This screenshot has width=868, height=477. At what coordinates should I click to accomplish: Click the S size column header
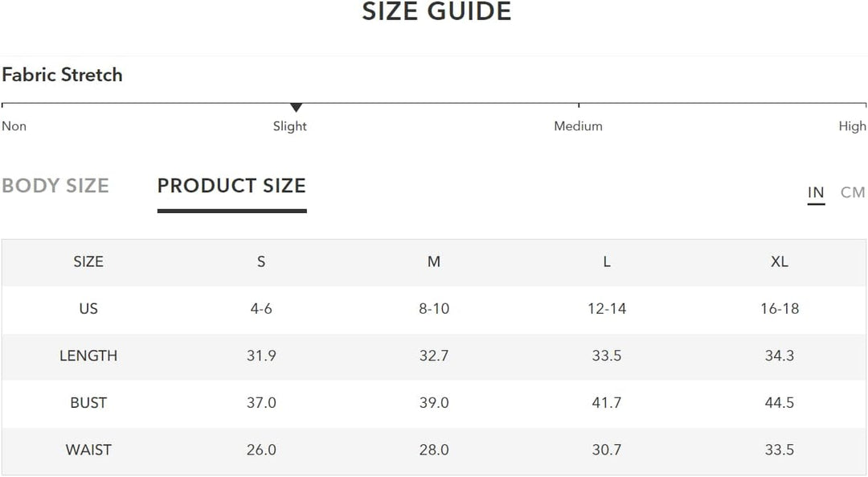pos(261,261)
